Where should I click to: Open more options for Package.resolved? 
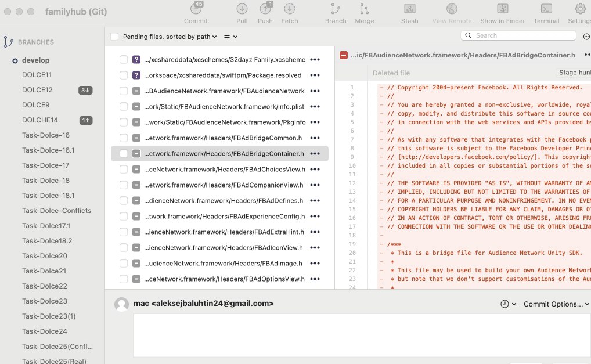315,75
